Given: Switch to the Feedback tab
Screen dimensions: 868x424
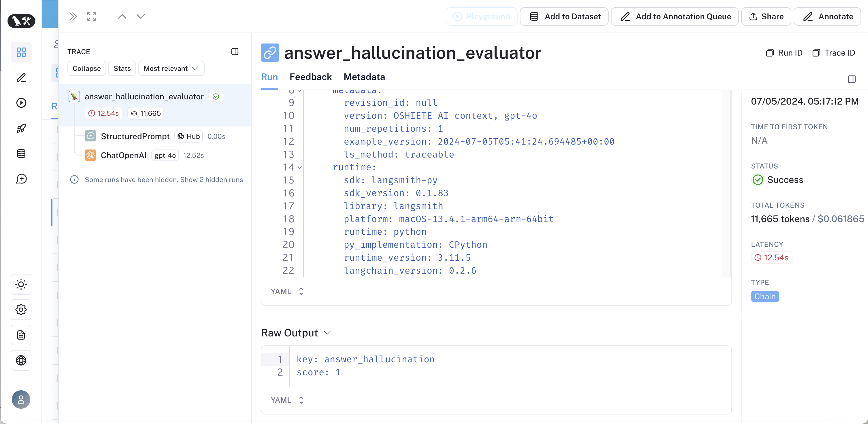Looking at the screenshot, I should pyautogui.click(x=311, y=77).
